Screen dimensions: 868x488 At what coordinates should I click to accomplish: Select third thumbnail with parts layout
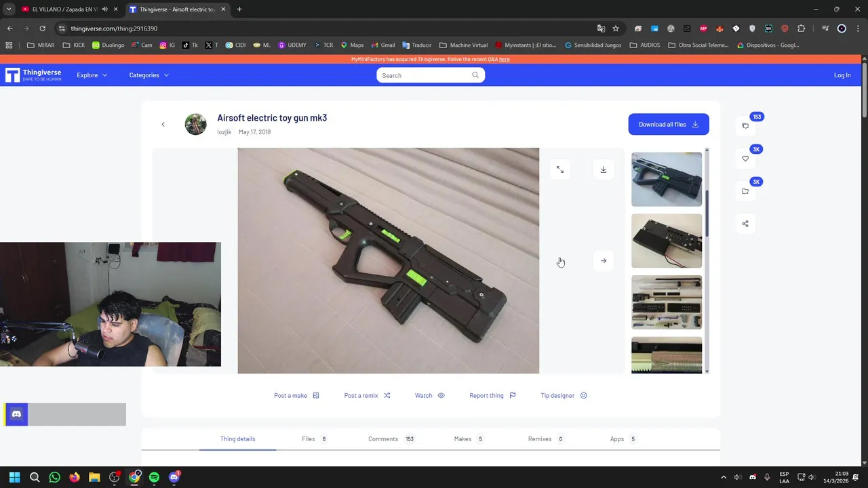click(667, 302)
